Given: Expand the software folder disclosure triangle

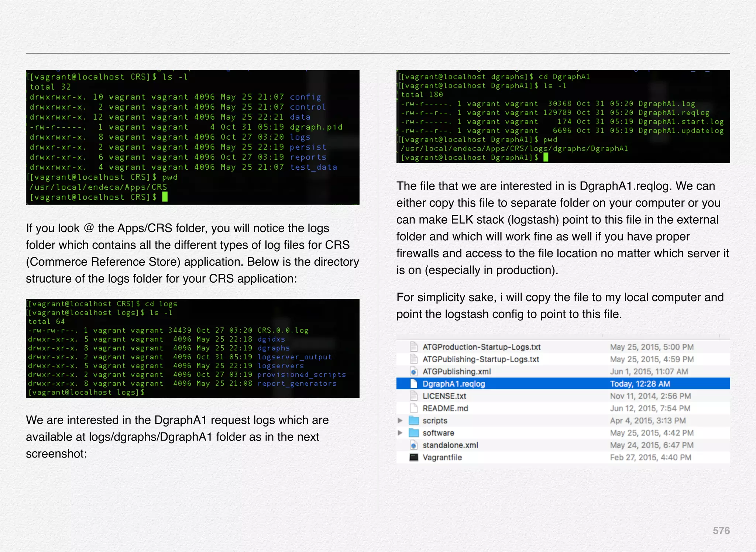Looking at the screenshot, I should (400, 432).
